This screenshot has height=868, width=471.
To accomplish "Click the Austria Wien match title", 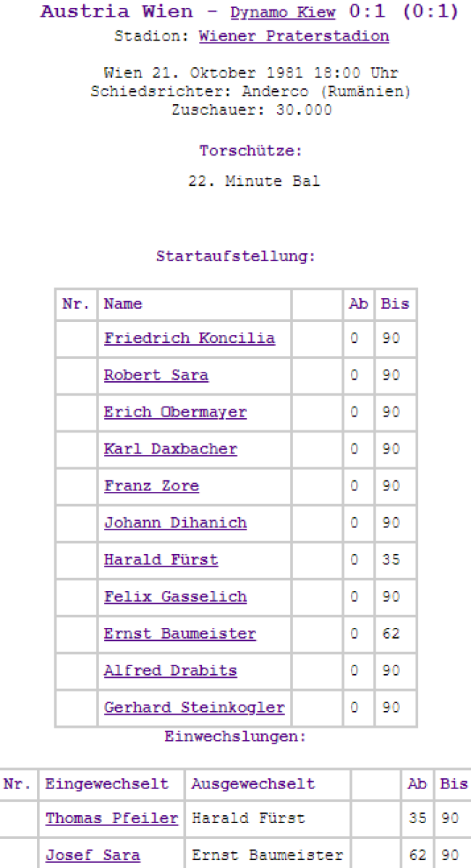I will point(116,12).
